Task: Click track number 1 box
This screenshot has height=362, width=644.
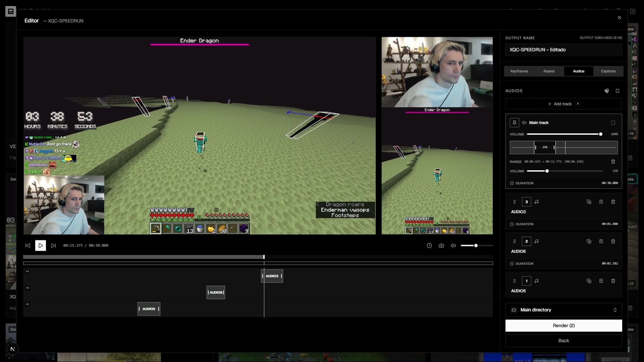Action: tap(527, 281)
